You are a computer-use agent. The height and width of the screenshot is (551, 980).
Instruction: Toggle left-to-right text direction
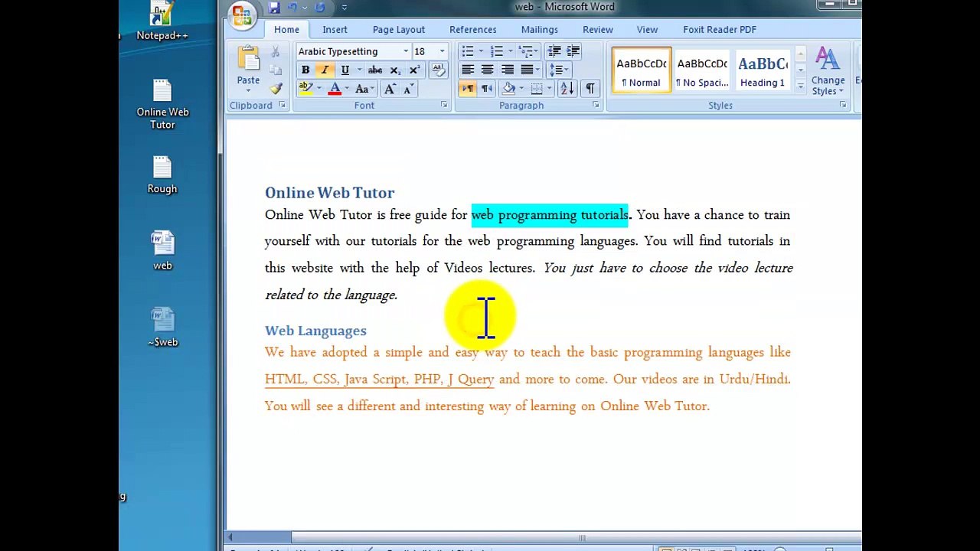click(467, 89)
